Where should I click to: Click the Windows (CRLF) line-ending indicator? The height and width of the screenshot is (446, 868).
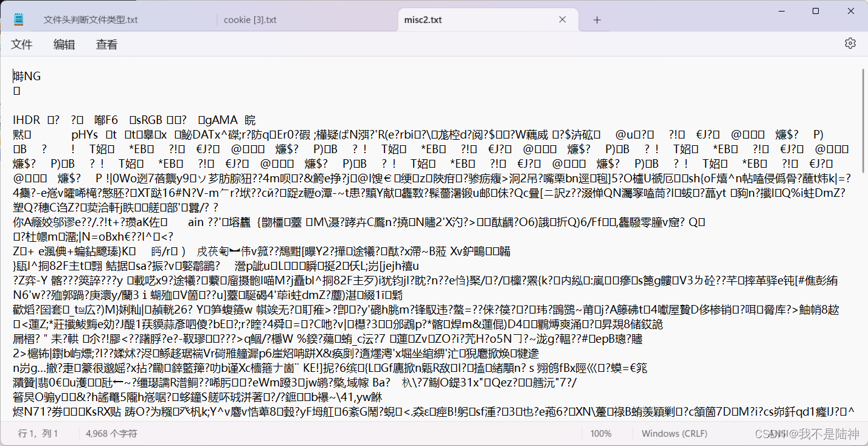(675, 433)
